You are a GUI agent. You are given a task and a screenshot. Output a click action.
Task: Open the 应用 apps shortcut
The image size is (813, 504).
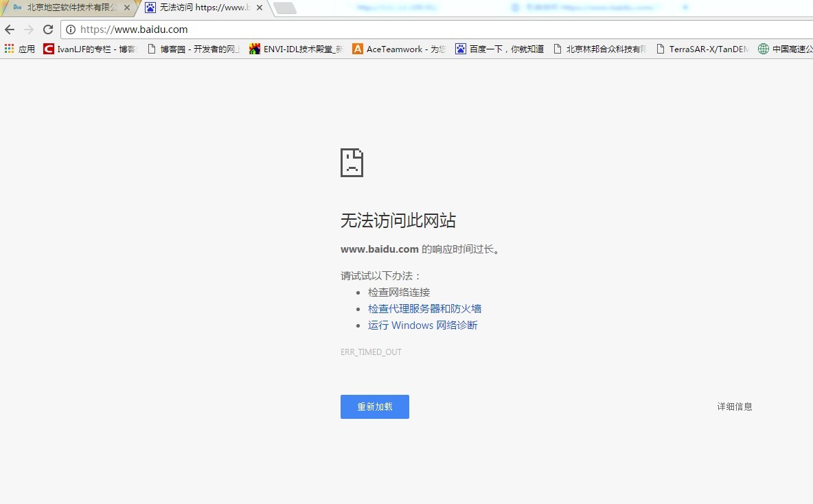pos(20,49)
